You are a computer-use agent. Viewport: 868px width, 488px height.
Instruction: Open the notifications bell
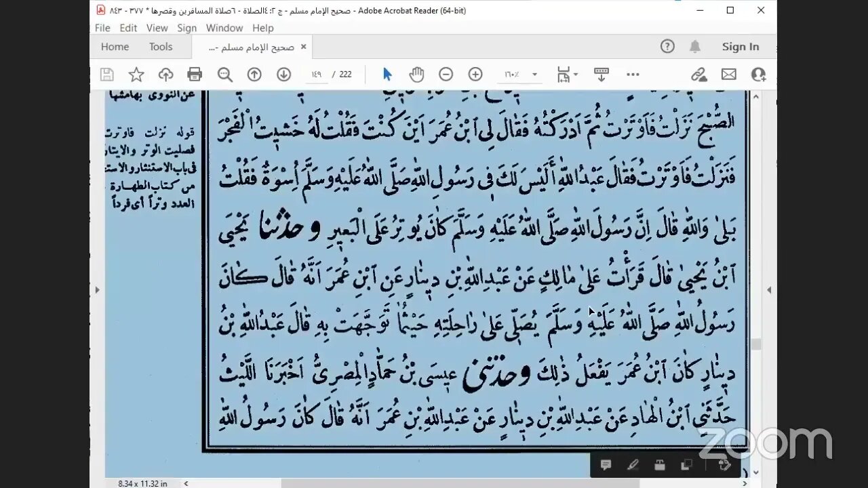(695, 46)
